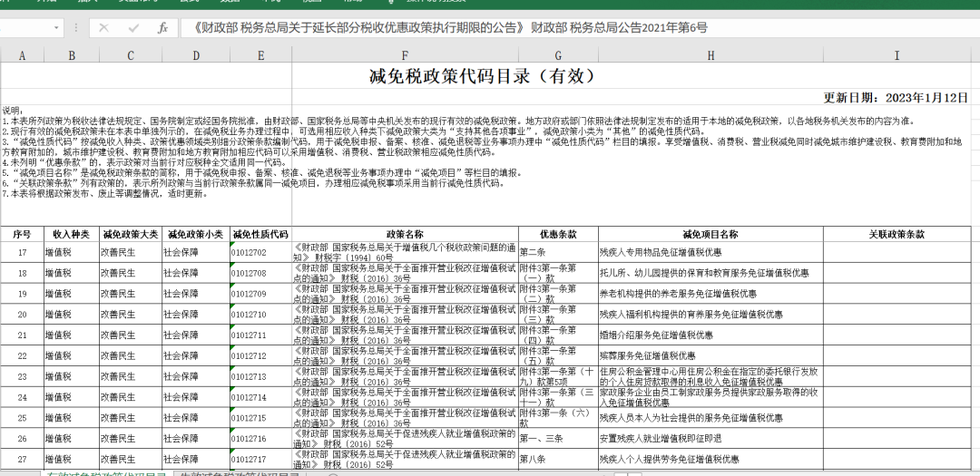Select column A header
This screenshot has width=980, height=476.
22,56
